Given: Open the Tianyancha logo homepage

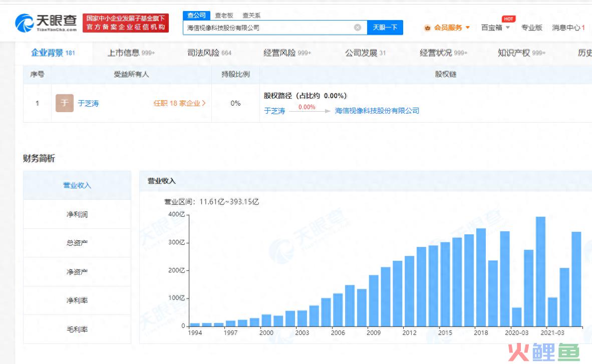Looking at the screenshot, I should pos(46,23).
